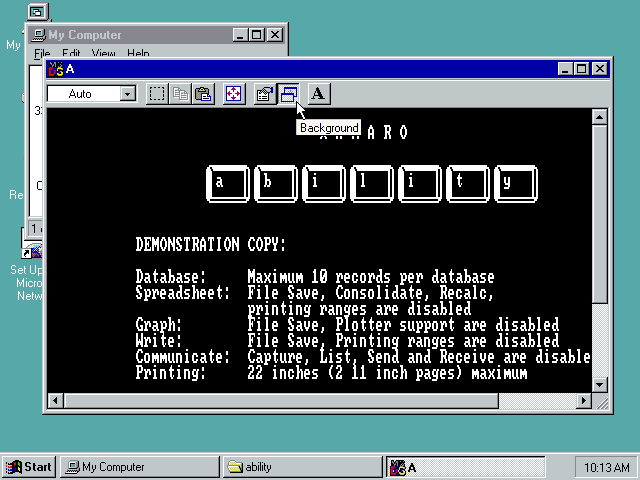Open File menu in My Computer window
Screen dimensions: 640x480
(42, 53)
